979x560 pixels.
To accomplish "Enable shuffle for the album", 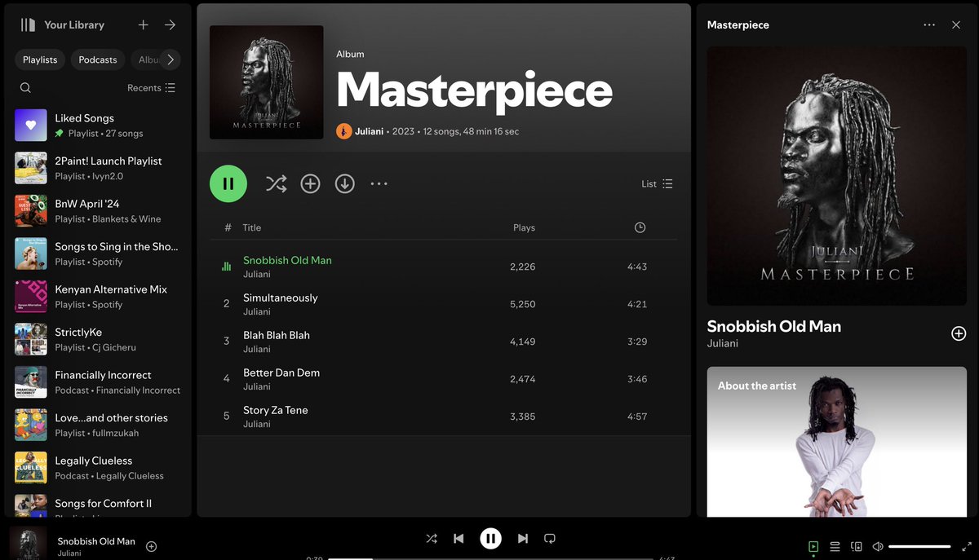I will (x=276, y=183).
